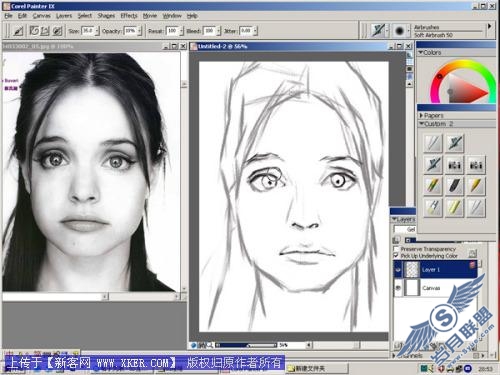Image resolution: width=500 pixels, height=375 pixels.
Task: Collapse the Layers panel
Action: [394, 219]
